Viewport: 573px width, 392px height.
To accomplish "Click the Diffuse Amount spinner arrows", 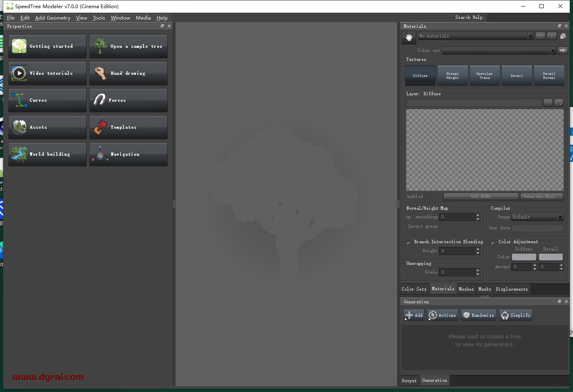I will coord(535,267).
